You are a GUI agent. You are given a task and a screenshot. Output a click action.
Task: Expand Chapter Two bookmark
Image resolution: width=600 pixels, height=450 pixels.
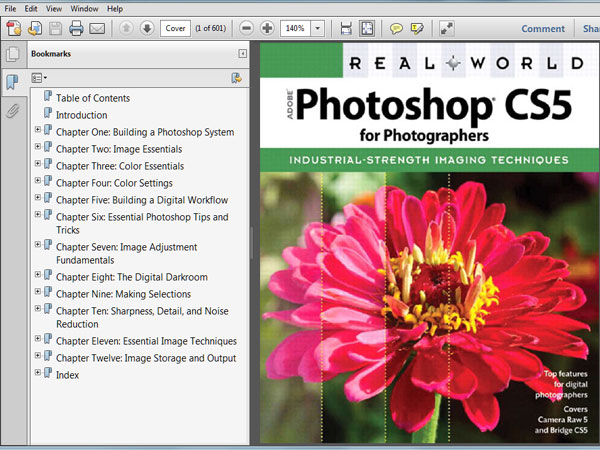pos(38,147)
